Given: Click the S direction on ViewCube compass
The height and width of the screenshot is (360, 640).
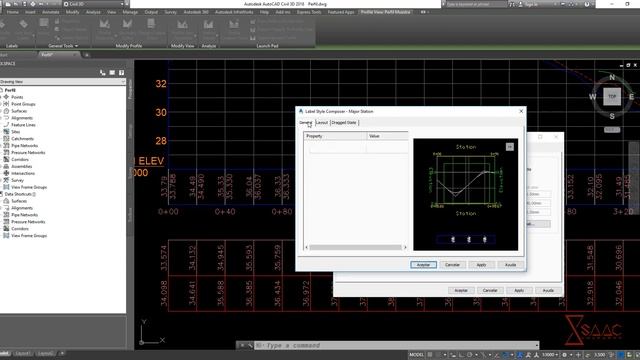Looking at the screenshot, I should tap(612, 116).
